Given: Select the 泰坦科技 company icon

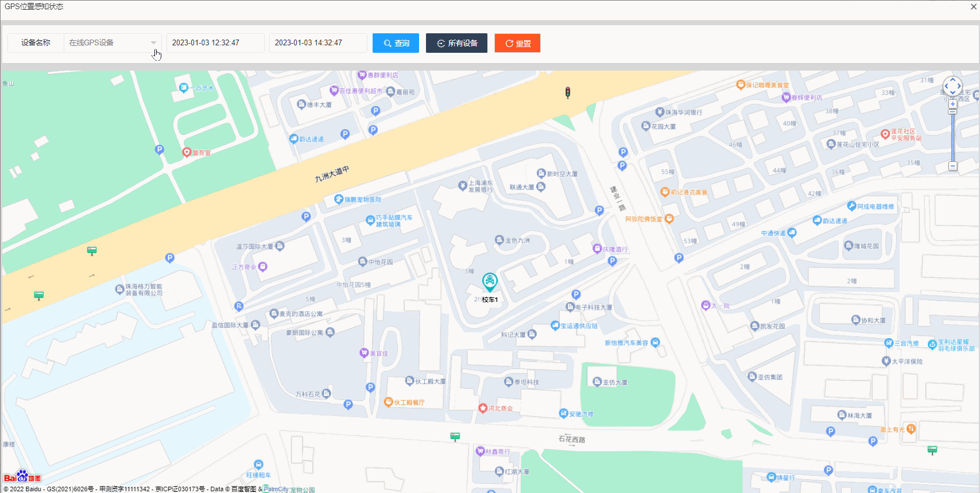Looking at the screenshot, I should point(509,382).
